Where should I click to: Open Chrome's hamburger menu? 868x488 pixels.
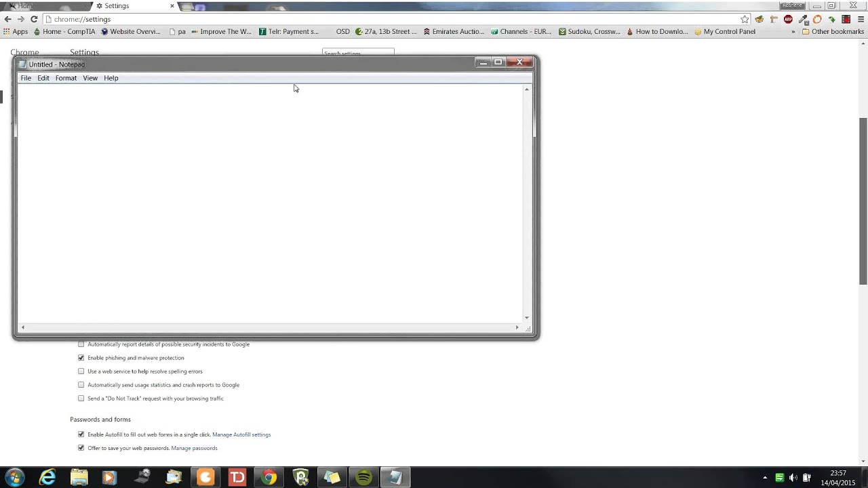click(x=860, y=19)
